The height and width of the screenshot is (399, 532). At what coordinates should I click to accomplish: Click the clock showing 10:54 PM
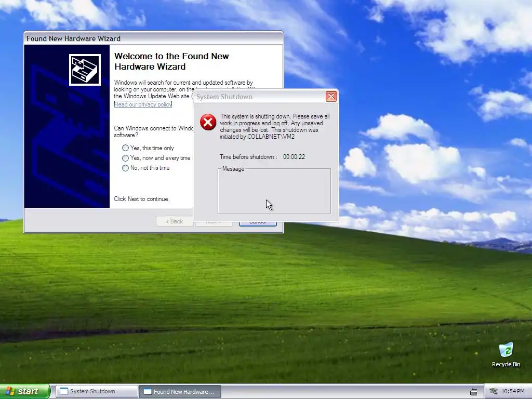(x=513, y=392)
